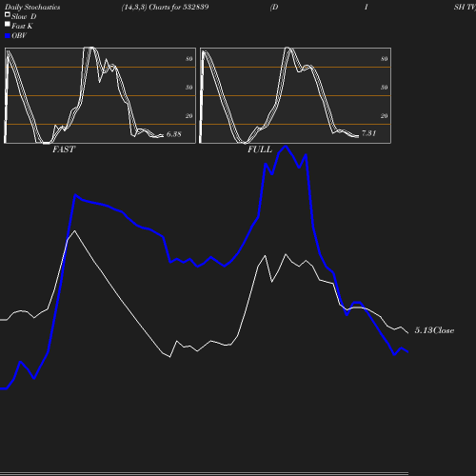Screen dimensions: 476x476
Task: Select the OBV legend label
Action: coord(19,36)
